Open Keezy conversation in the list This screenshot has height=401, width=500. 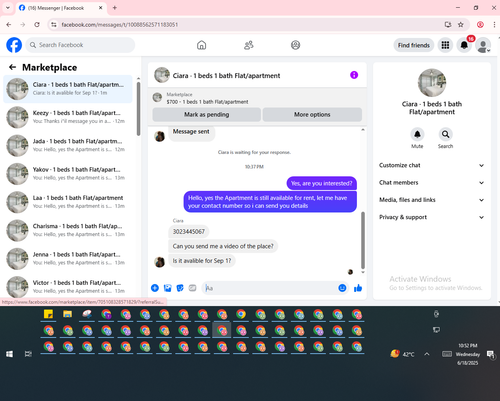68,117
